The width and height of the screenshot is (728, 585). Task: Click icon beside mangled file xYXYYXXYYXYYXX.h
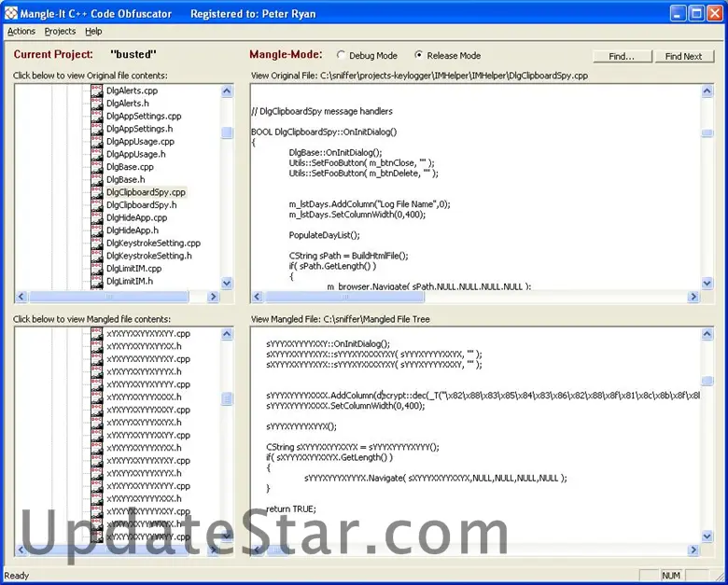(x=96, y=346)
